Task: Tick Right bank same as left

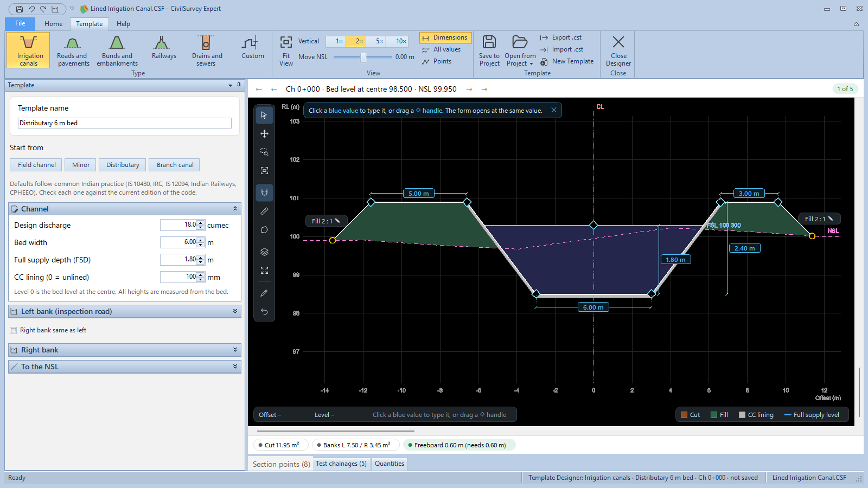Action: (x=14, y=330)
